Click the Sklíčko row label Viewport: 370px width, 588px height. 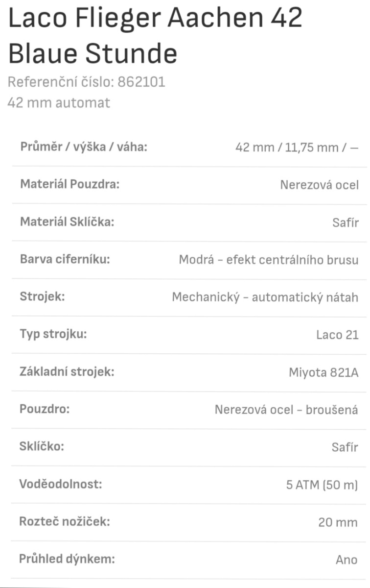(x=42, y=446)
